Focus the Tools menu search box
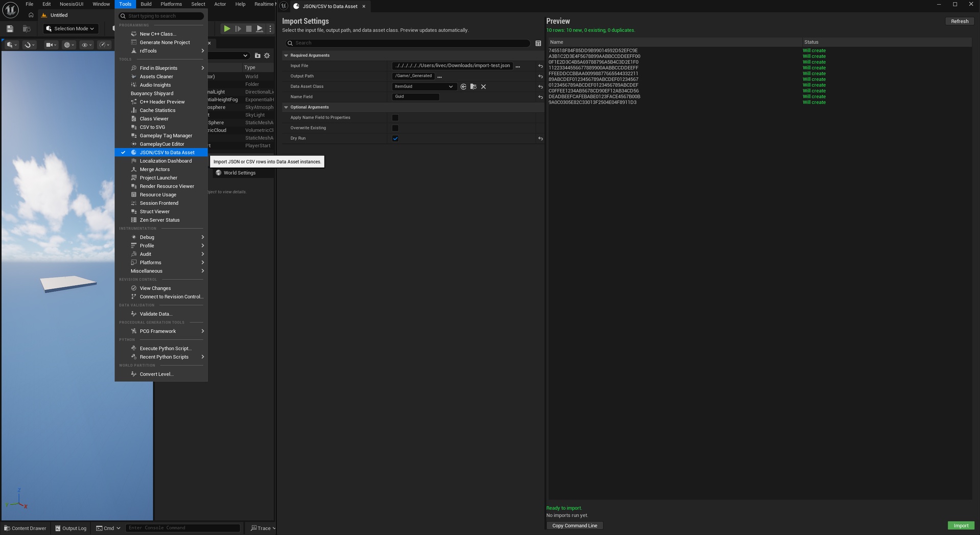This screenshot has width=980, height=535. [161, 16]
